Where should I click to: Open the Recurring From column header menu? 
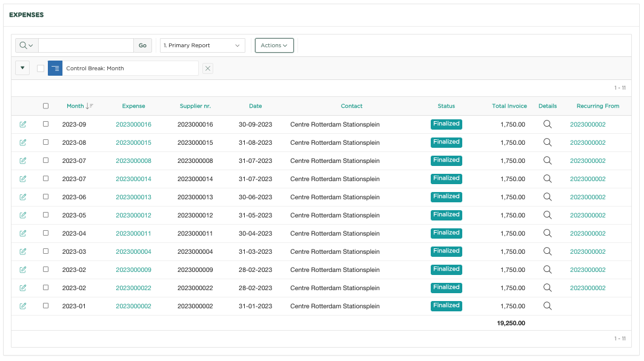coord(597,106)
